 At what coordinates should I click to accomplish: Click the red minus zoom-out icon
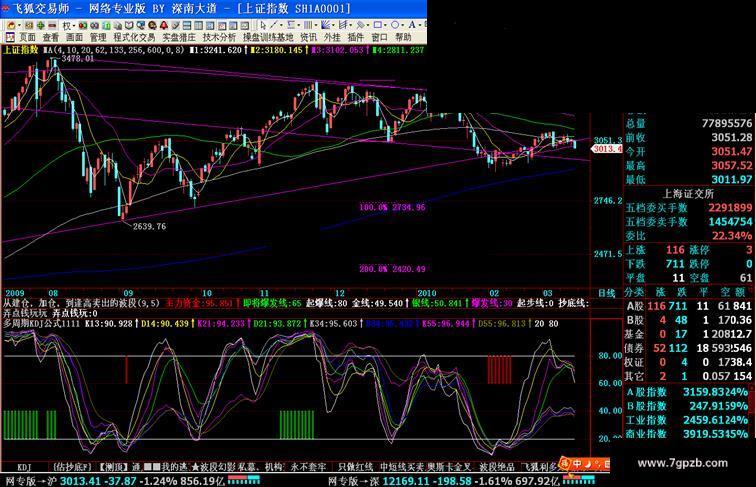click(x=52, y=25)
